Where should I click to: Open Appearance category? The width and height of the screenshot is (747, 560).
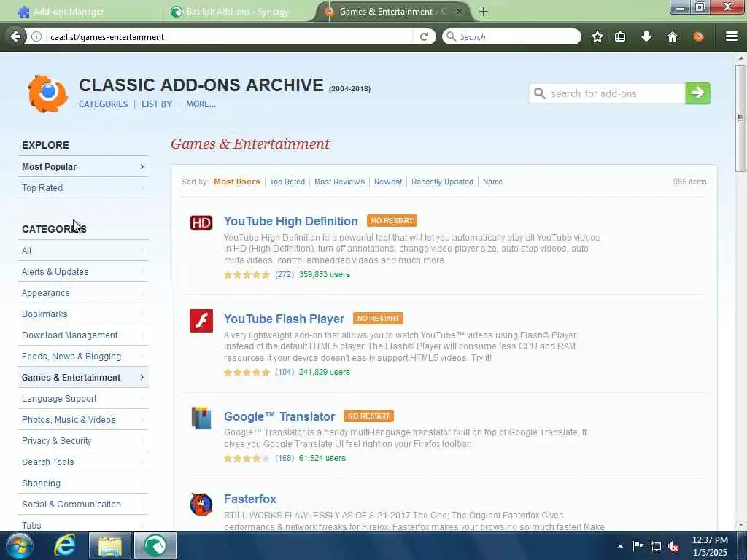[x=83, y=293]
